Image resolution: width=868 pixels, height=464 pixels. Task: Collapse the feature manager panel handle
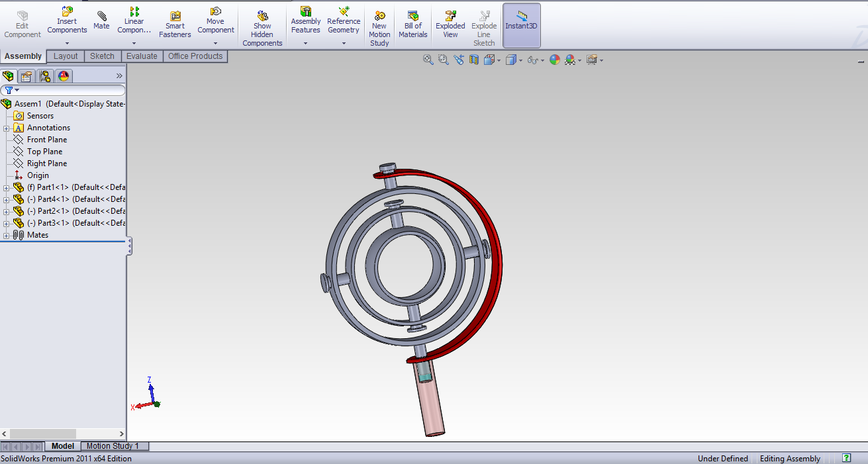coord(129,246)
